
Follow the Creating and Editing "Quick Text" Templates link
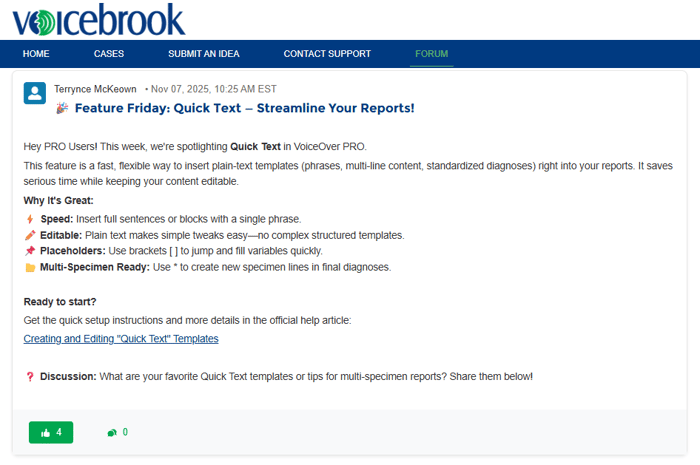coord(121,339)
